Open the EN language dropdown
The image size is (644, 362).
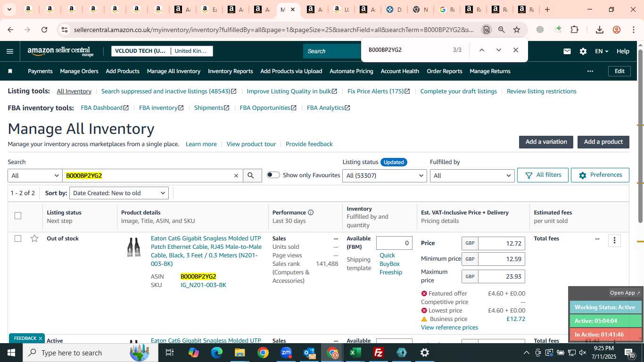602,51
